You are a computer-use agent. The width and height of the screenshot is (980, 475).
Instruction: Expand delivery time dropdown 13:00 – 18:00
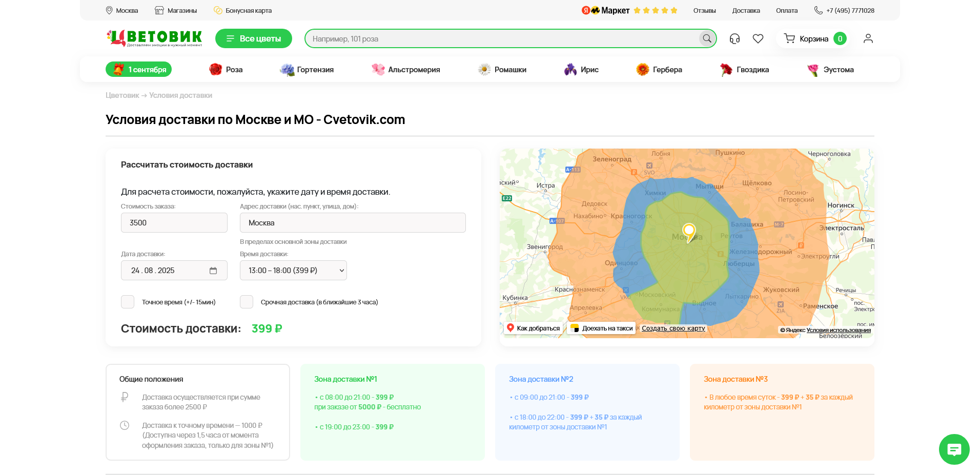click(x=293, y=271)
